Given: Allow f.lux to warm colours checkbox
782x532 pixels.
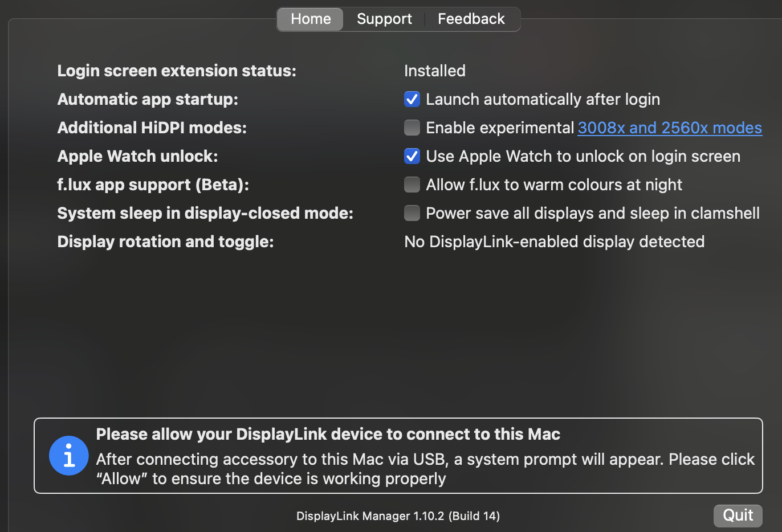Looking at the screenshot, I should click(x=412, y=185).
